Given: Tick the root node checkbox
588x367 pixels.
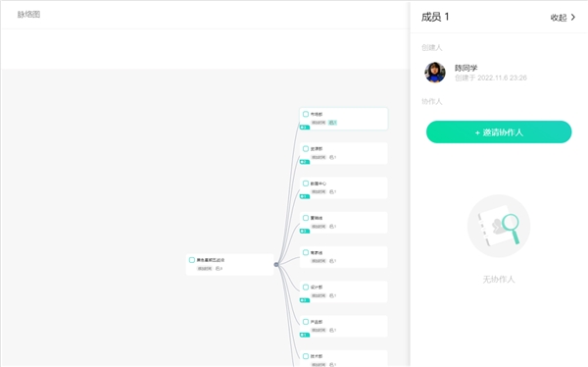Looking at the screenshot, I should pos(192,260).
